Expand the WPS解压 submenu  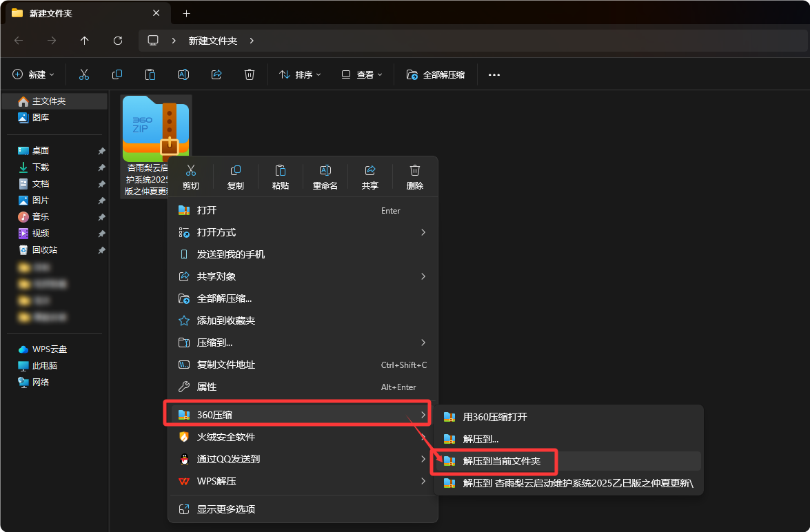coord(303,482)
